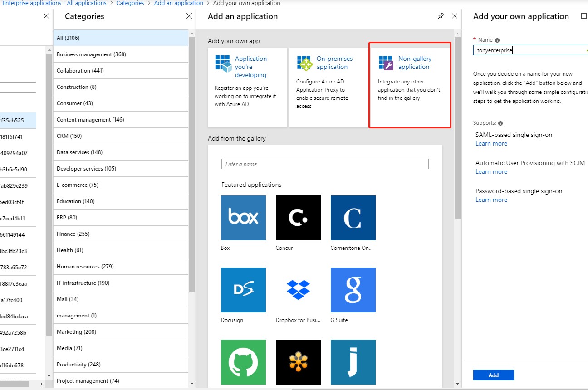This screenshot has height=390, width=588.
Task: Close the Categories blade
Action: [189, 16]
